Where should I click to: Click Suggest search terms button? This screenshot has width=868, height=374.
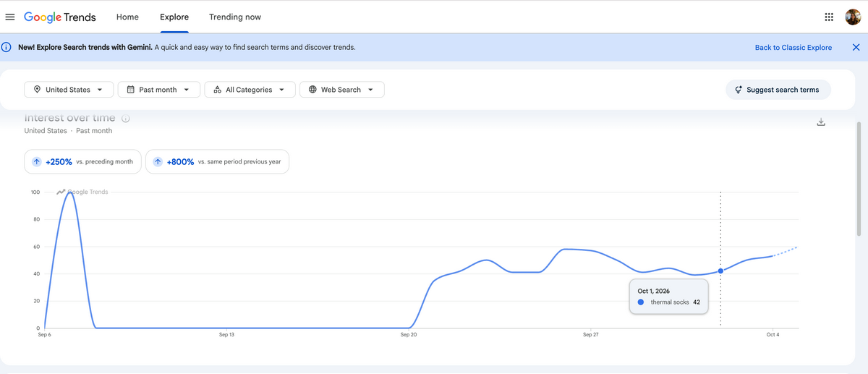pyautogui.click(x=778, y=90)
